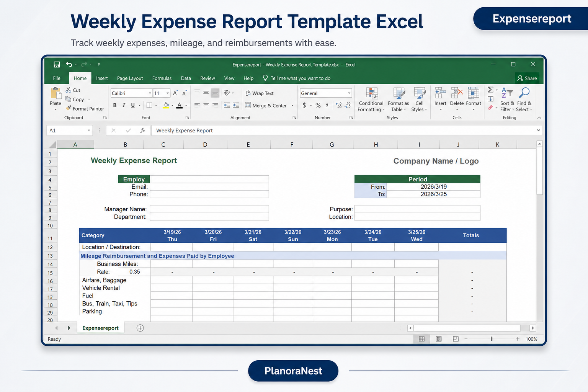
Task: Switch to the Page Layout tab
Action: click(130, 78)
